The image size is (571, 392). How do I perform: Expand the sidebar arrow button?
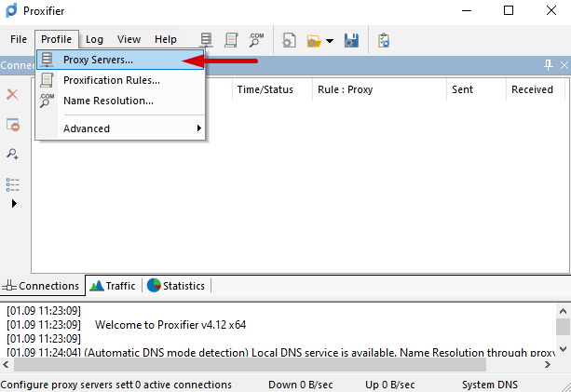pyautogui.click(x=14, y=203)
